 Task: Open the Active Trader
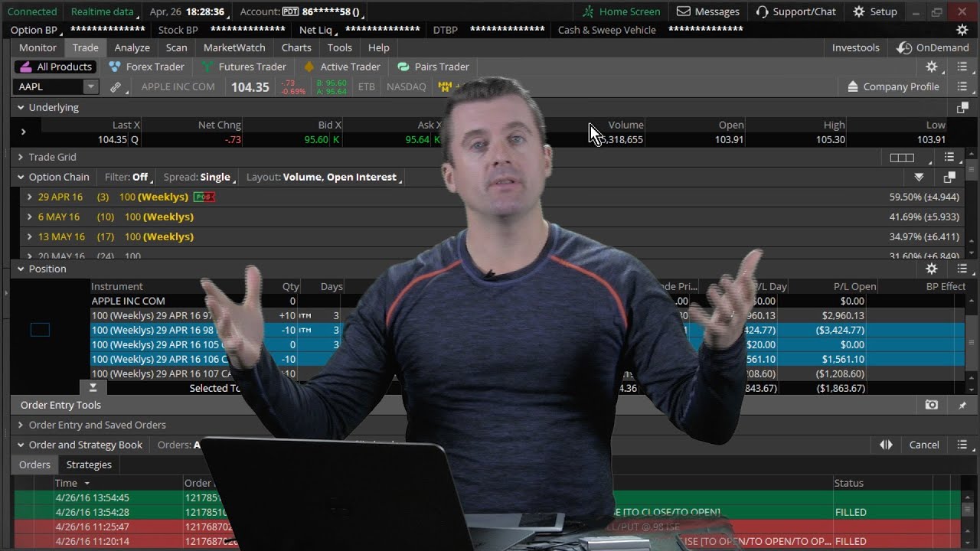click(x=341, y=67)
